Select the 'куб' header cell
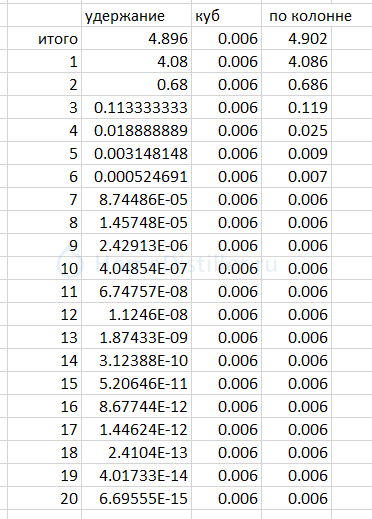Screen dimensions: 372x519 226,16
